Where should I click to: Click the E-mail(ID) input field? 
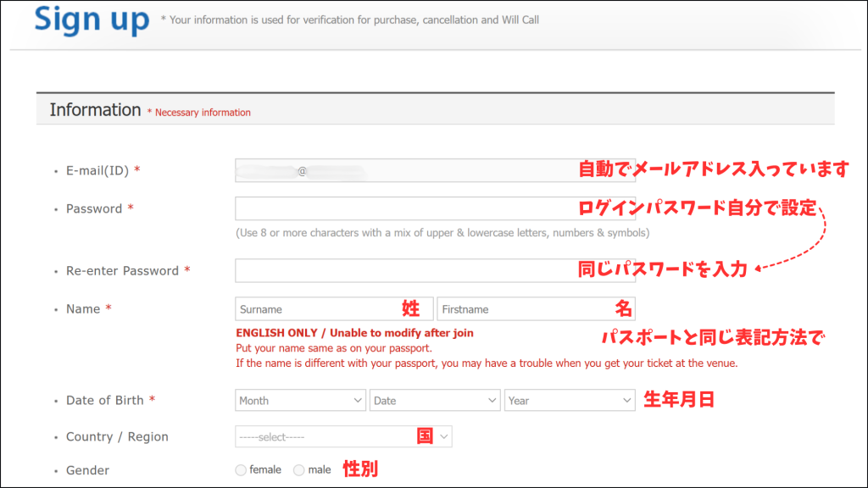(x=405, y=170)
